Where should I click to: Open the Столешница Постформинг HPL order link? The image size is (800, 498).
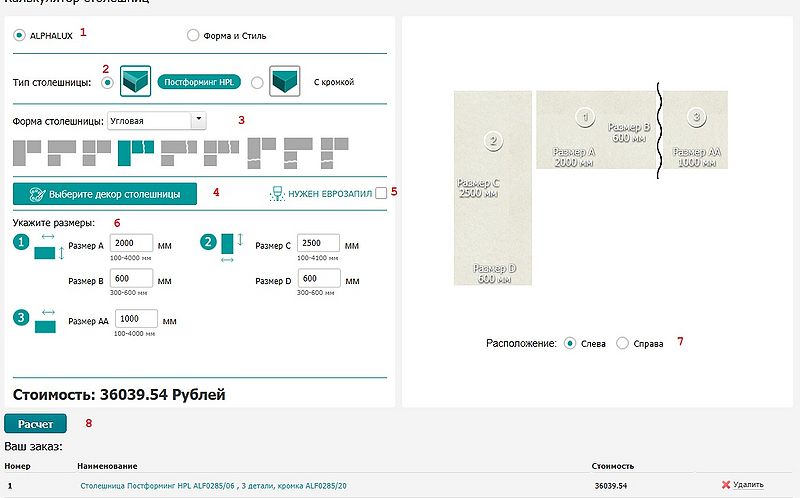pos(212,485)
